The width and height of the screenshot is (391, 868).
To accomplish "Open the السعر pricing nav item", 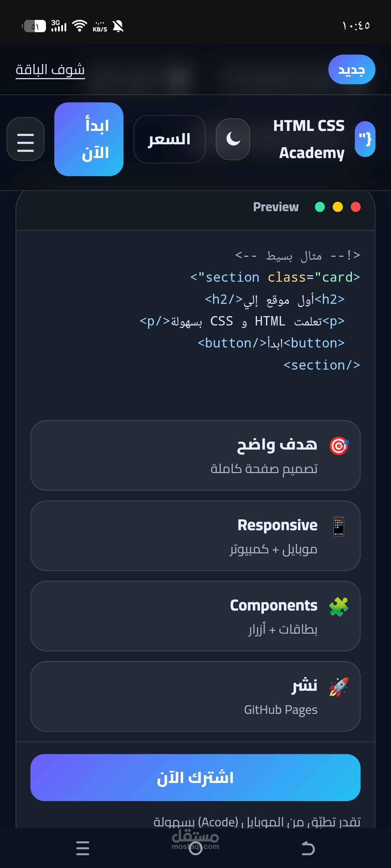I will [169, 139].
